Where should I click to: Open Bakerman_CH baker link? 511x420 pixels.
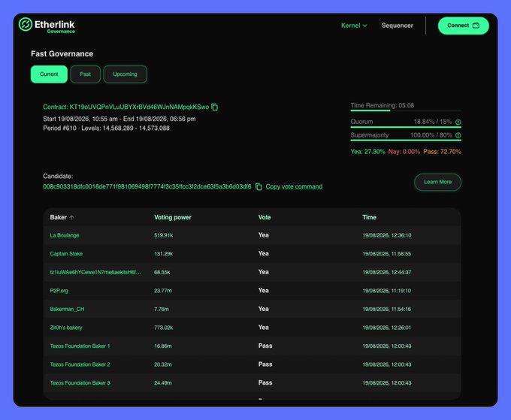(x=67, y=310)
